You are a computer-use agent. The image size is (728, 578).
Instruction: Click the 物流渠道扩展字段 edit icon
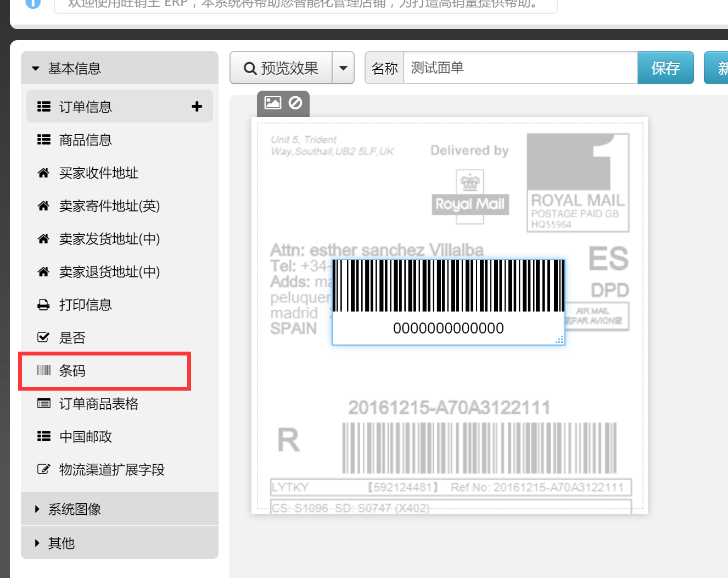[x=43, y=469]
